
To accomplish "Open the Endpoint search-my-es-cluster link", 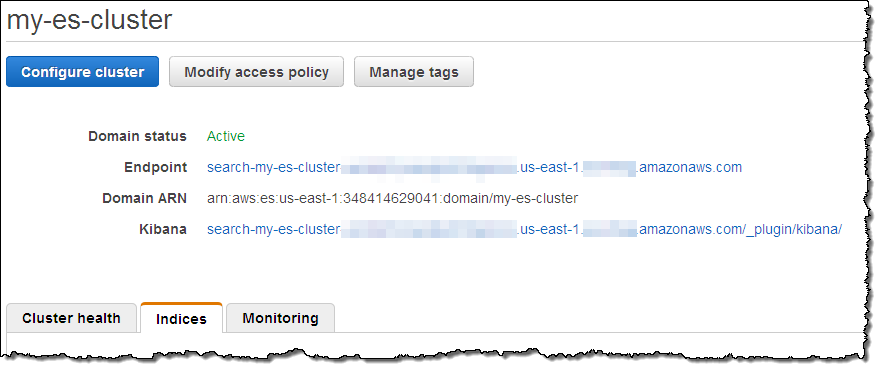I will 474,167.
